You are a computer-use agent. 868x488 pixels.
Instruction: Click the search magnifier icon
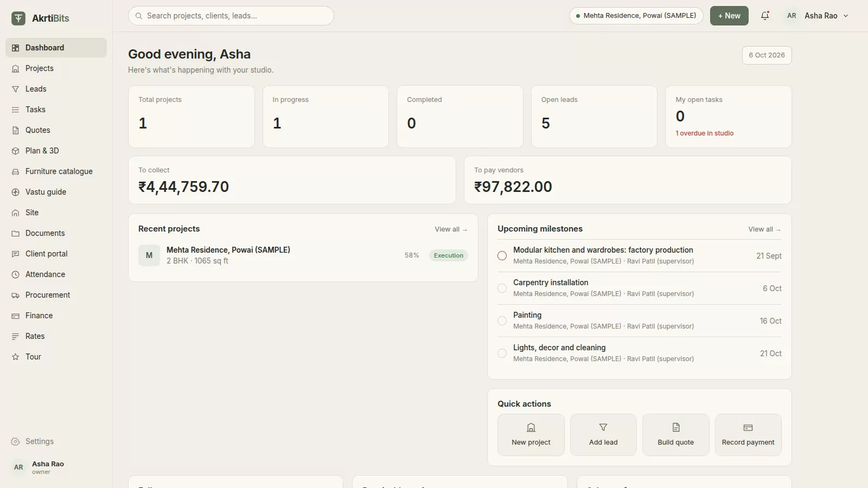[139, 16]
